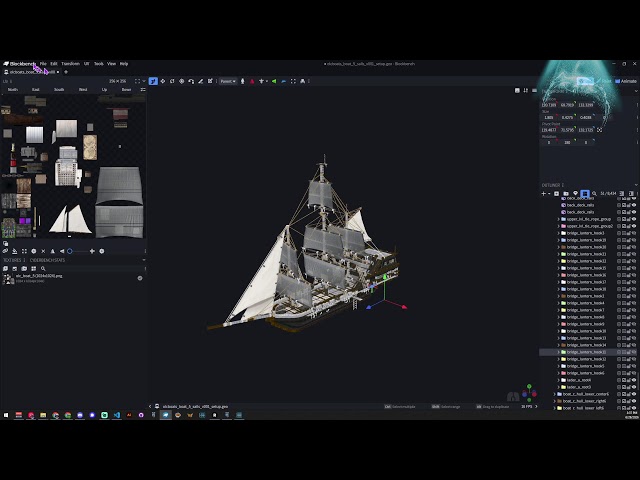Click the red icon right of Parent dropdown
This screenshot has width=640, height=480.
tap(252, 81)
